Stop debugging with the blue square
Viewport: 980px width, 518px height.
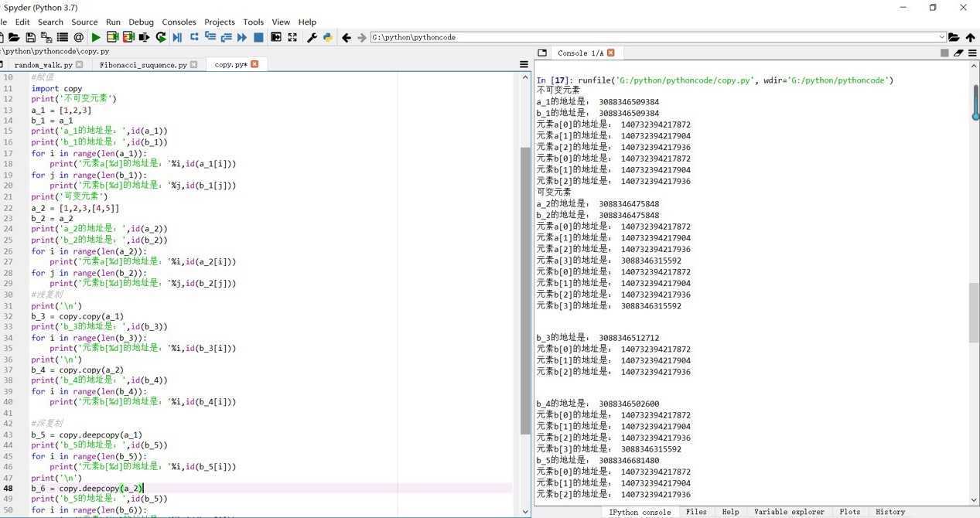[x=258, y=37]
